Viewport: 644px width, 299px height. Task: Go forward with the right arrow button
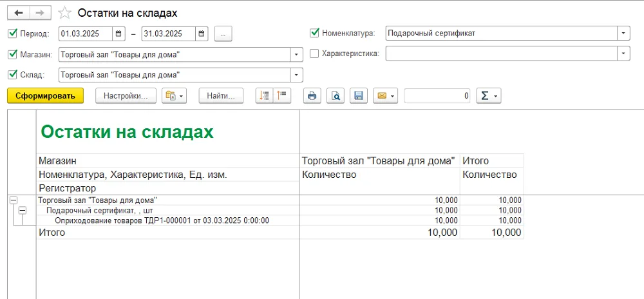pyautogui.click(x=40, y=13)
